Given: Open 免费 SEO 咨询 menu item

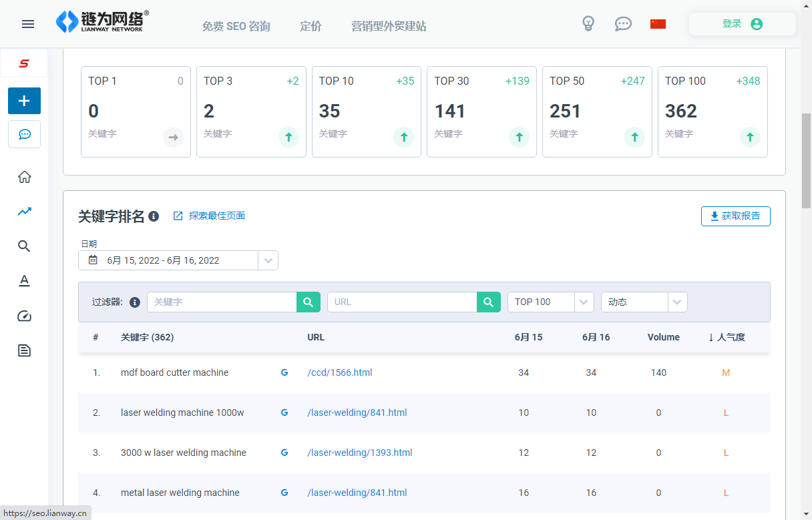Looking at the screenshot, I should (x=236, y=26).
